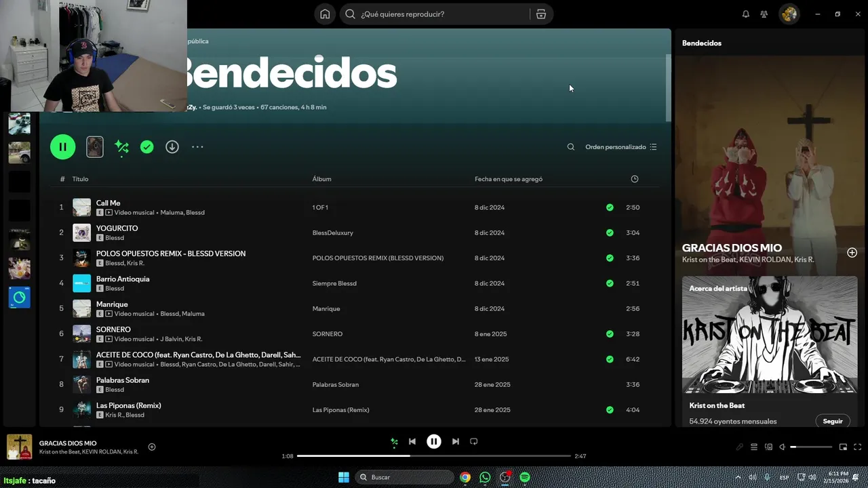
Task: Toggle the liked checkmark for POLOS OPUESTOS REMIX
Action: pyautogui.click(x=610, y=258)
